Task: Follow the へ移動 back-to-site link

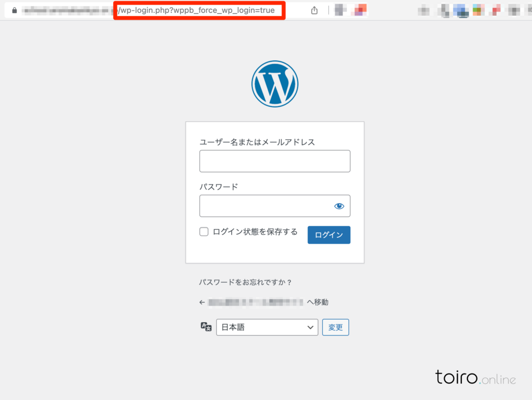Action: (x=263, y=302)
